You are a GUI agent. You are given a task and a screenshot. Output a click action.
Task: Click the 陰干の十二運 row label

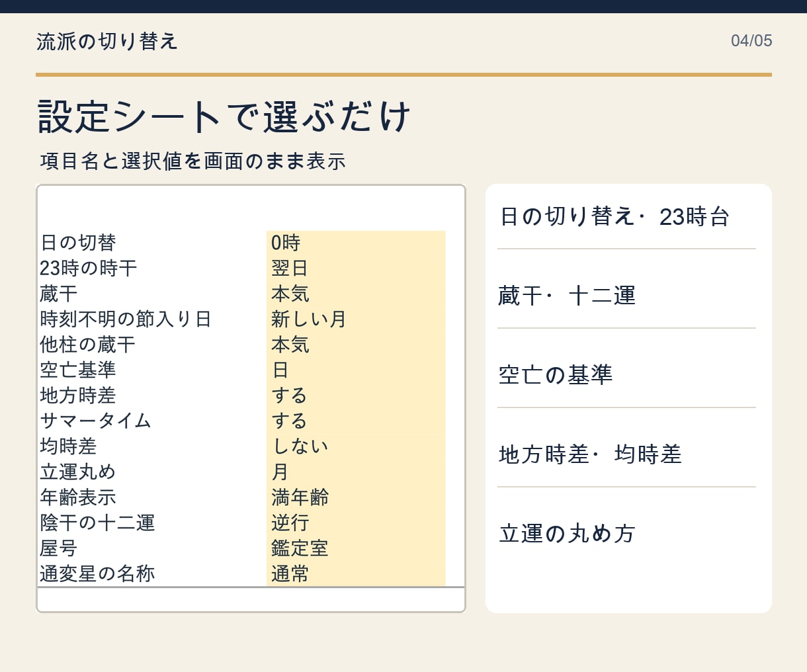(x=97, y=523)
